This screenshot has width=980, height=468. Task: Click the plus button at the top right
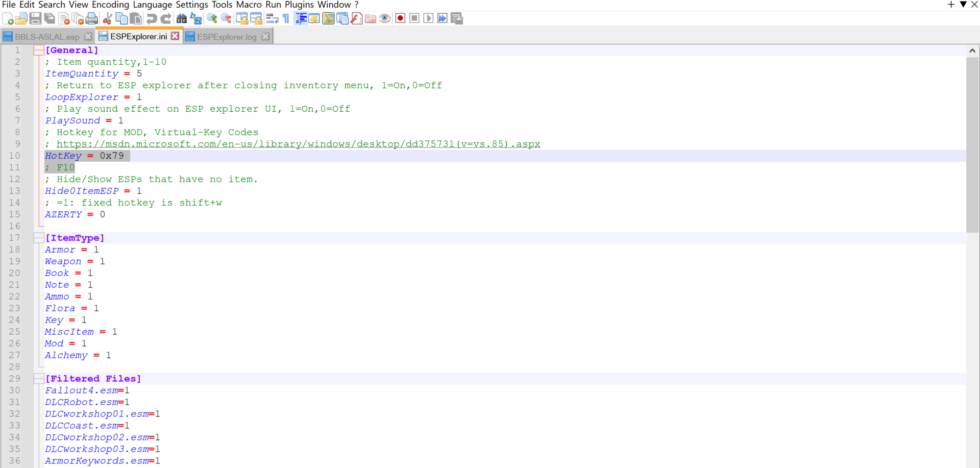951,5
